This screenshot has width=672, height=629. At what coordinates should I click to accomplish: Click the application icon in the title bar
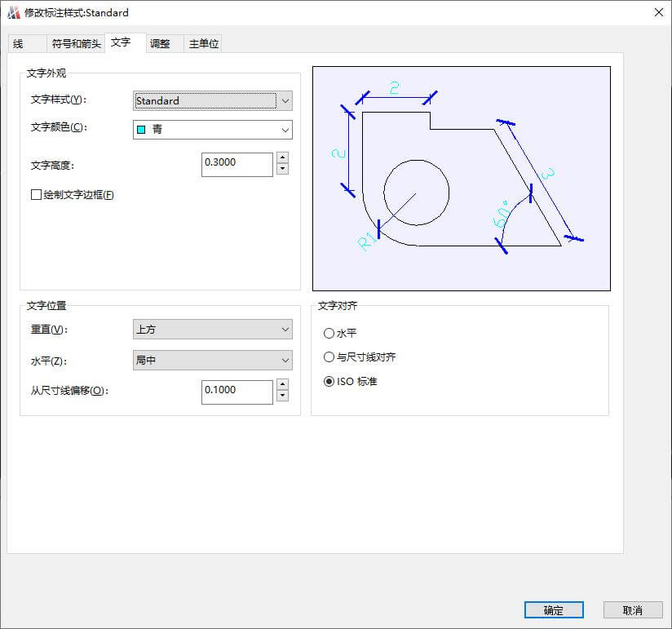coord(14,12)
